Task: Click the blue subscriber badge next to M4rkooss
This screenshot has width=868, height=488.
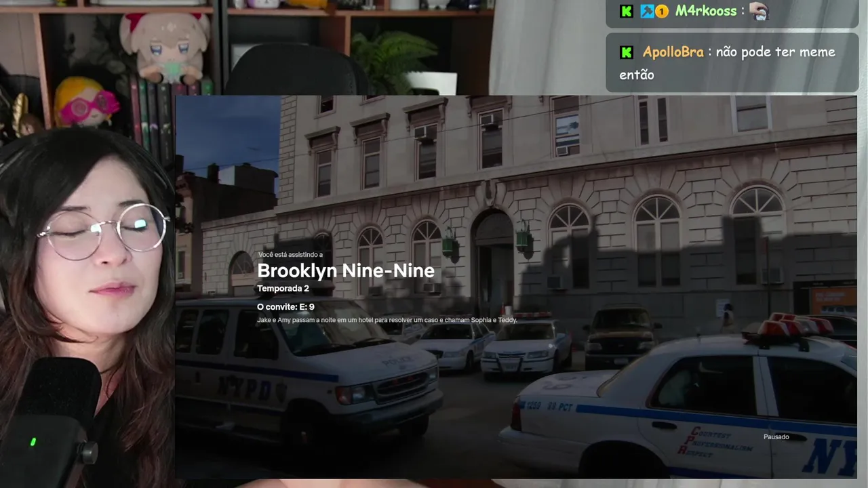Action: click(x=647, y=11)
